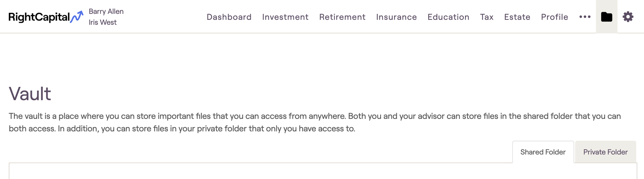
Task: Expand the three-dot more menu
Action: [585, 17]
